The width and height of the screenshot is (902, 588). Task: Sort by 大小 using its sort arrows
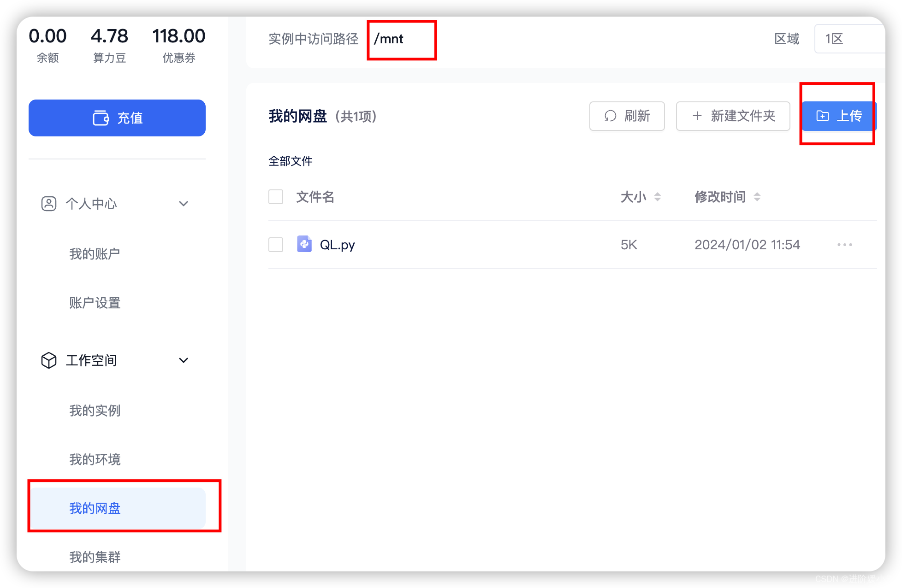tap(658, 197)
